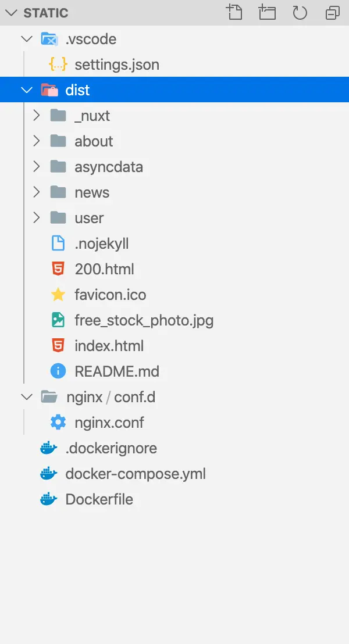Click the New Folder icon
Screen dimensions: 349x644
(267, 13)
